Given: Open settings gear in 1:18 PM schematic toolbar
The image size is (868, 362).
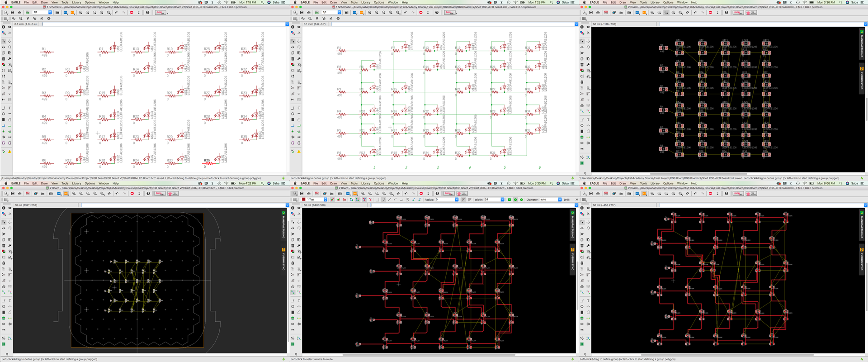Looking at the screenshot, I should (x=49, y=19).
